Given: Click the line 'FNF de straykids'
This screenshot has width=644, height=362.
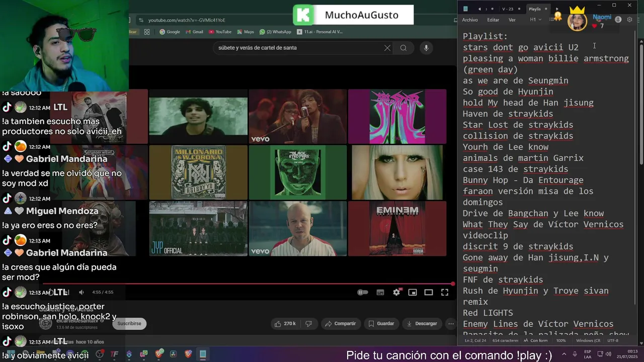Looking at the screenshot, I should tap(503, 280).
